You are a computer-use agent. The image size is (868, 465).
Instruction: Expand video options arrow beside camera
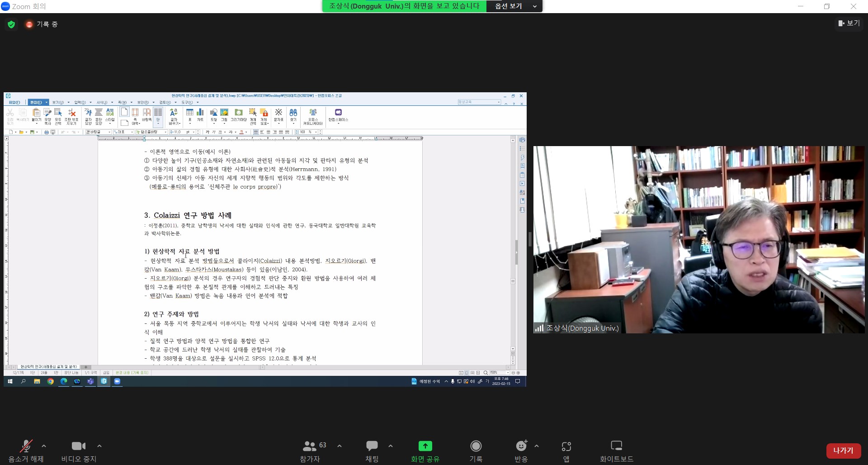pos(99,446)
